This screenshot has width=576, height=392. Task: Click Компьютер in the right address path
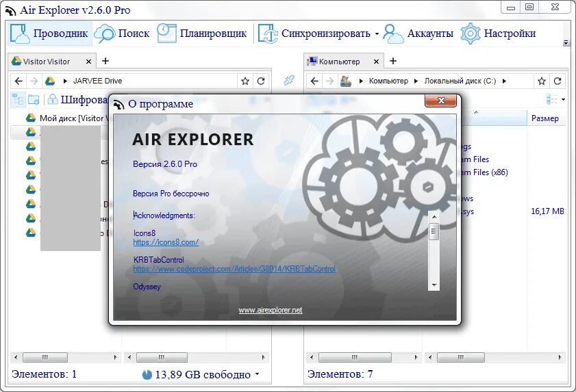coord(388,81)
